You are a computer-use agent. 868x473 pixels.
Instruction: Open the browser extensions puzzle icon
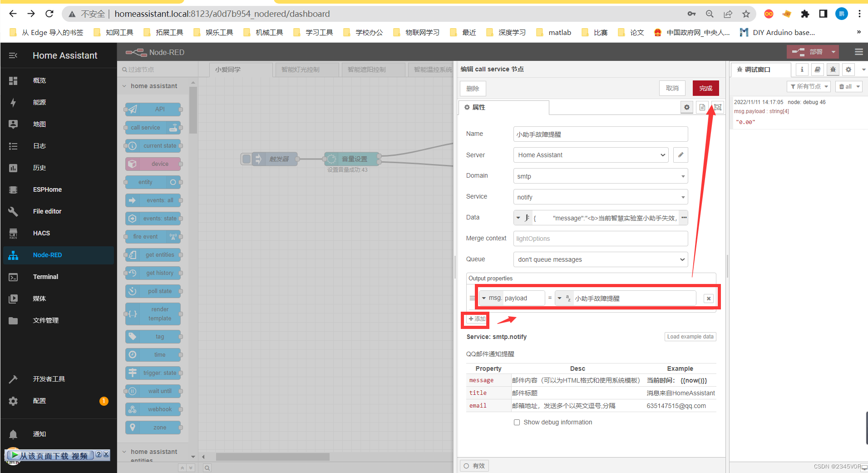pyautogui.click(x=805, y=14)
